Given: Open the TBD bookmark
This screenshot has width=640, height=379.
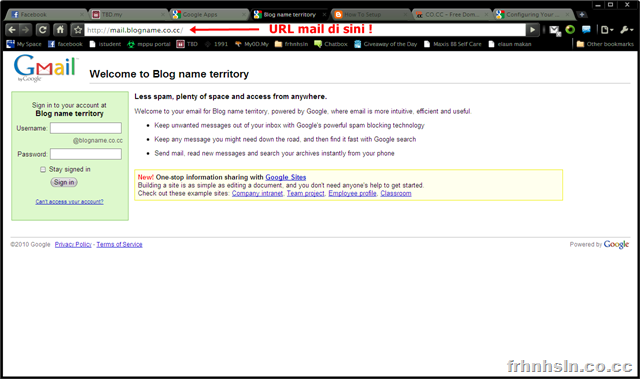Looking at the screenshot, I should tap(187, 44).
